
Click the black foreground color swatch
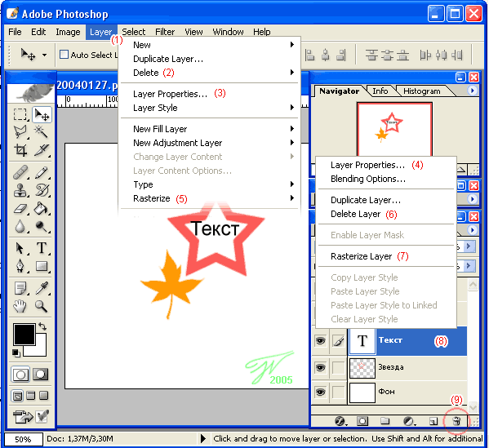(x=24, y=335)
